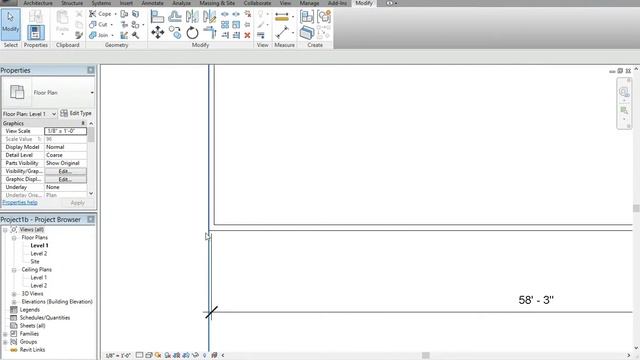Click Zoom tool on navigation bar
The width and height of the screenshot is (640, 360).
click(624, 110)
